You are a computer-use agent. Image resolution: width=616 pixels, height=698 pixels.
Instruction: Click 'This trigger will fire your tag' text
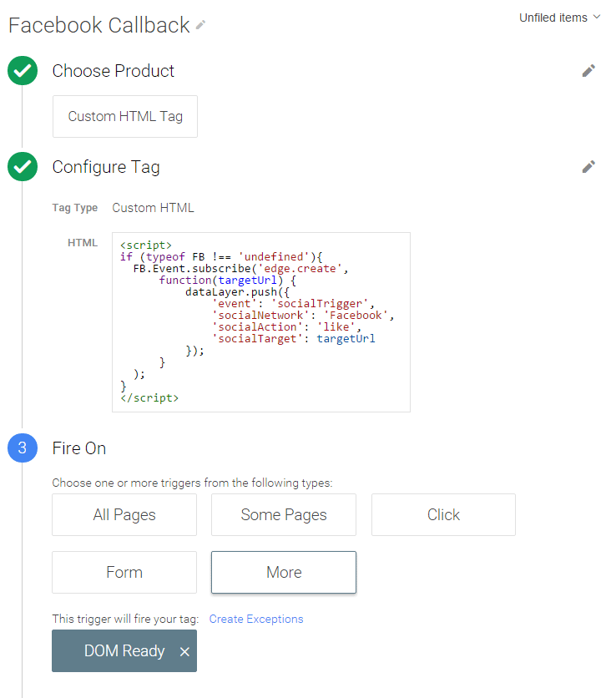(125, 619)
